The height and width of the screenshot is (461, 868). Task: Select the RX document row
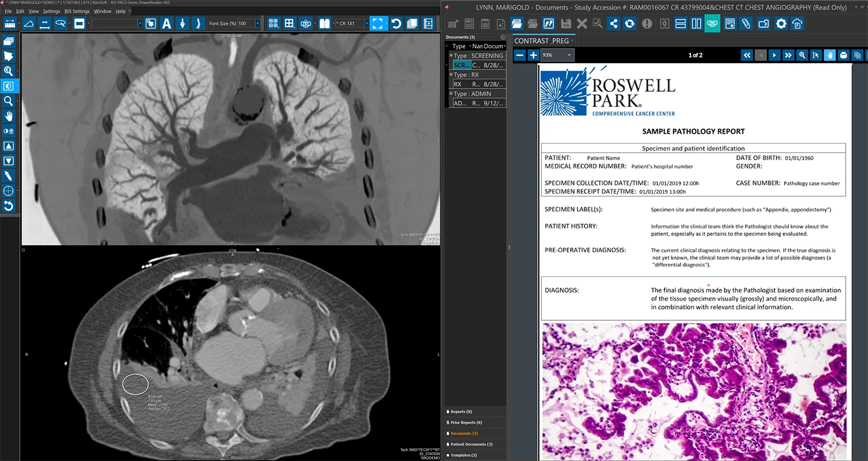coord(478,84)
